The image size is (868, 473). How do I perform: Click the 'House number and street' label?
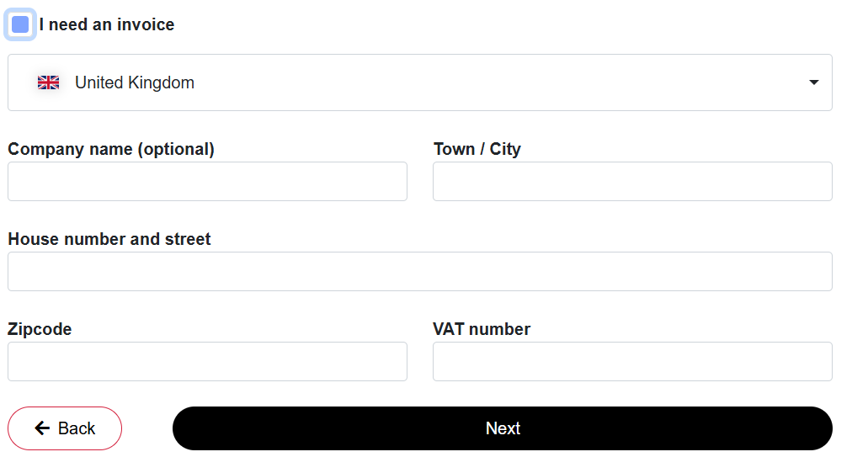point(109,239)
